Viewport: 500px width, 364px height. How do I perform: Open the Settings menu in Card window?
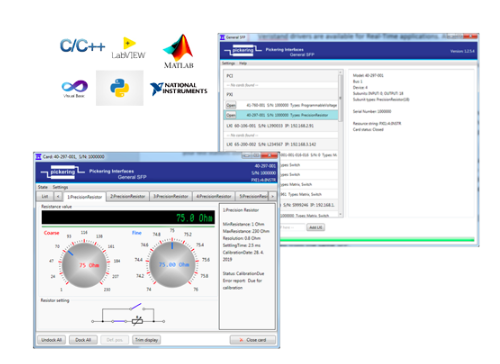[60, 187]
